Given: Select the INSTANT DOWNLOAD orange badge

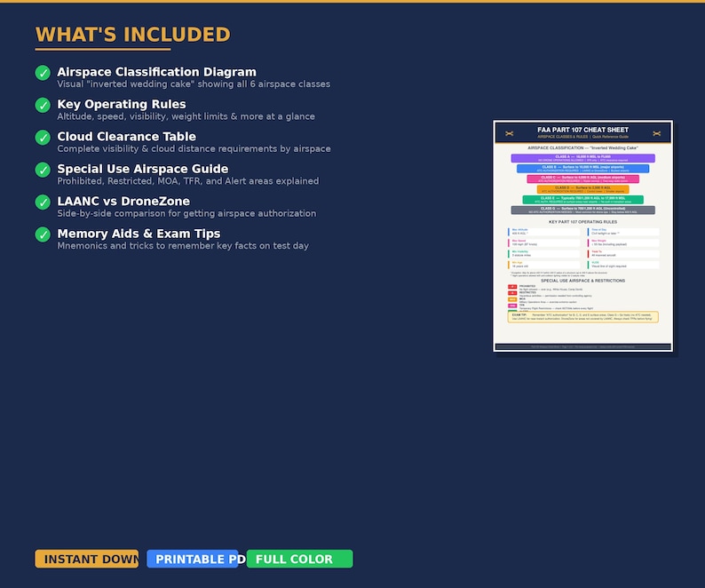Looking at the screenshot, I should pos(87,559).
